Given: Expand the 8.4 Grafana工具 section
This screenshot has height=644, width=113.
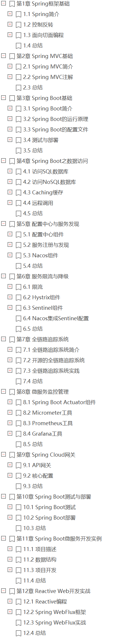Looking at the screenshot, I should [x=10, y=433].
